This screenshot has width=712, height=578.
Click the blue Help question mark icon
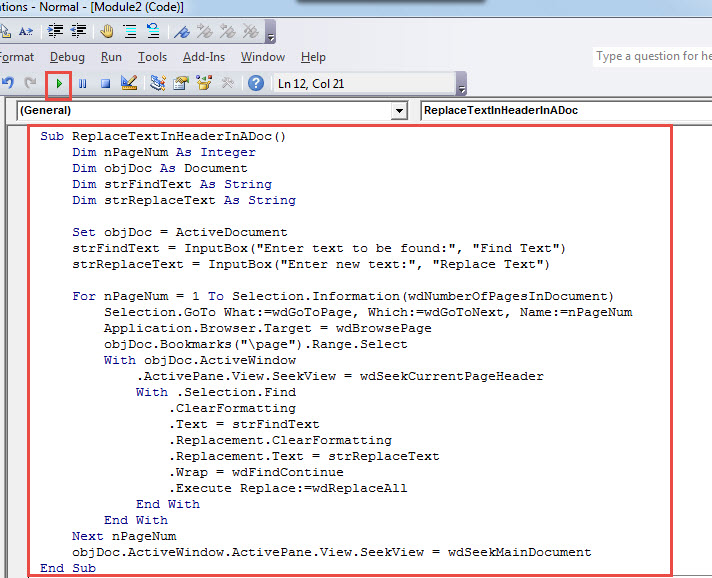pyautogui.click(x=256, y=83)
